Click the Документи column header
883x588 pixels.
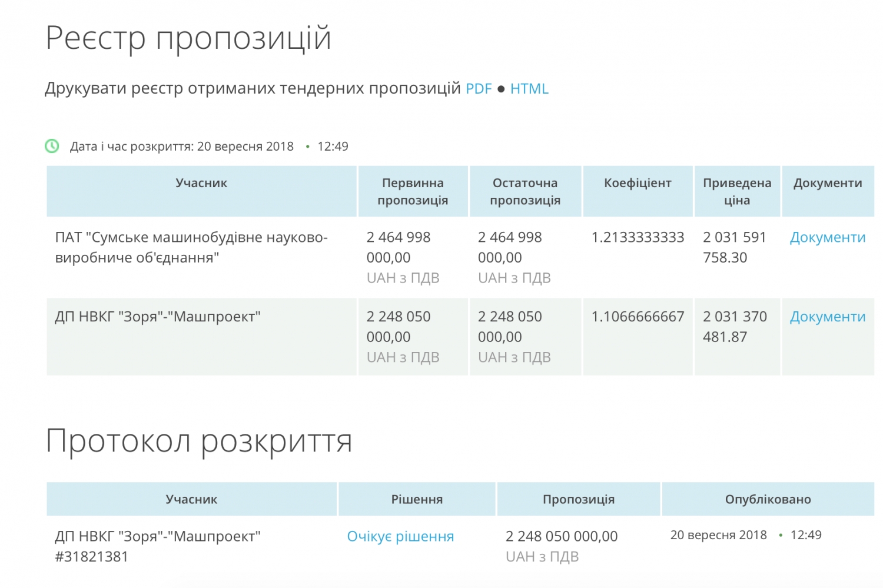point(827,183)
